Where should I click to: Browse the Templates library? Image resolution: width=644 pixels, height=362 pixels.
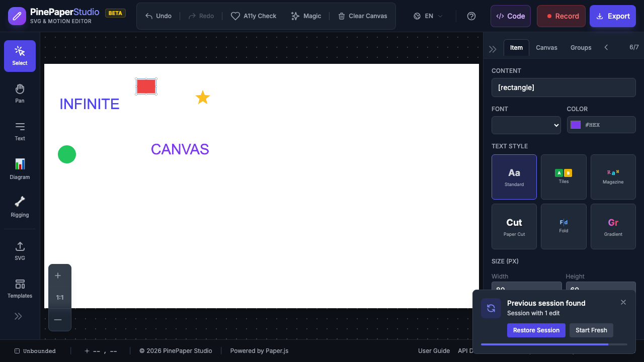pyautogui.click(x=19, y=288)
